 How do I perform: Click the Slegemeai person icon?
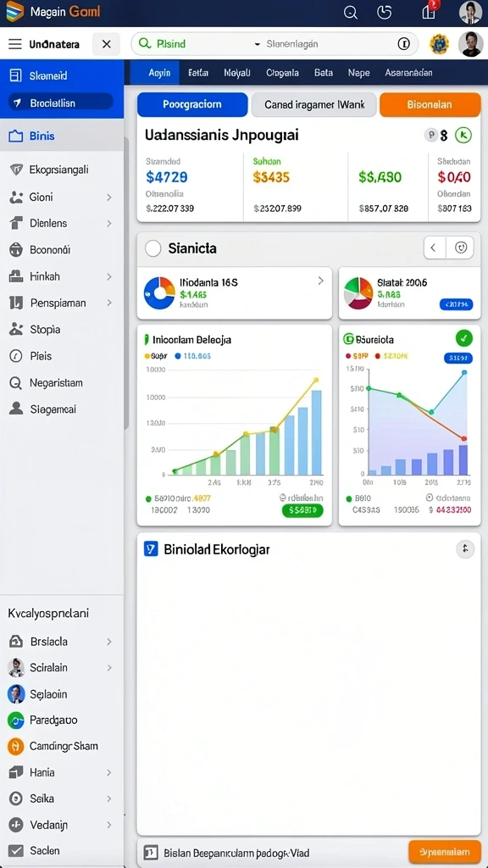(16, 409)
